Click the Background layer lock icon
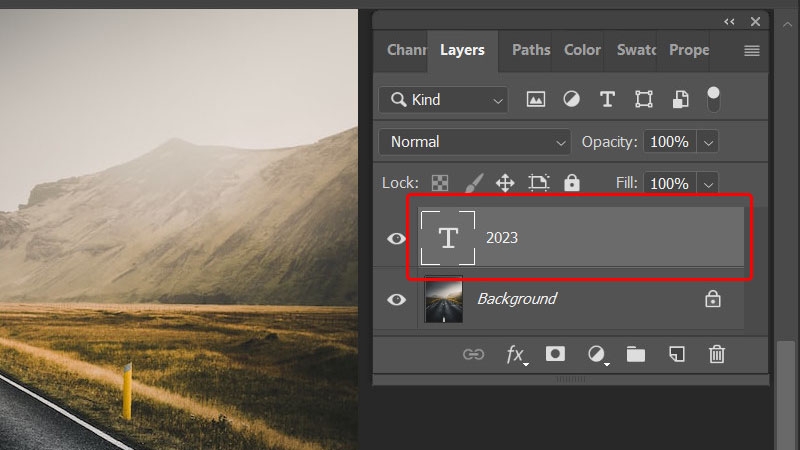The image size is (800, 450). click(713, 299)
